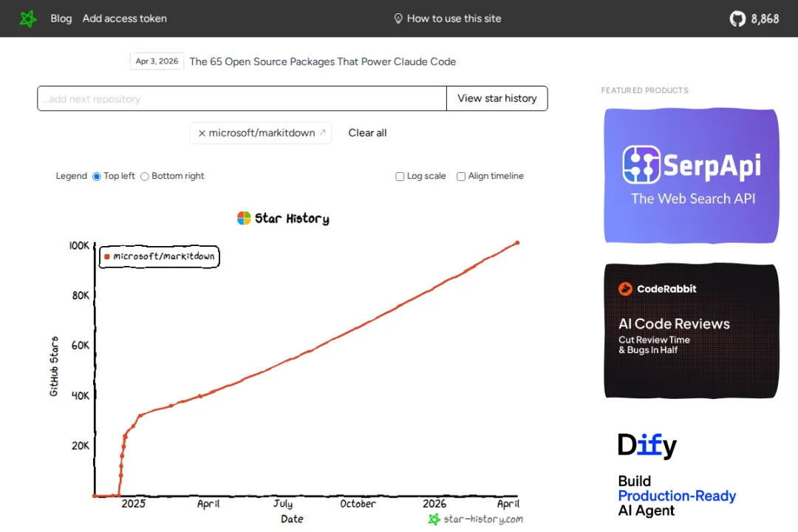The height and width of the screenshot is (532, 798).
Task: Open the SerpApi featured product banner
Action: pyautogui.click(x=691, y=176)
